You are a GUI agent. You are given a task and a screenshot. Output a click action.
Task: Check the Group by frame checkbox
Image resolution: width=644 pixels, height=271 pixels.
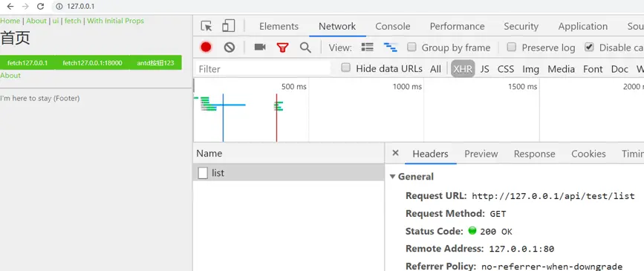pos(412,48)
